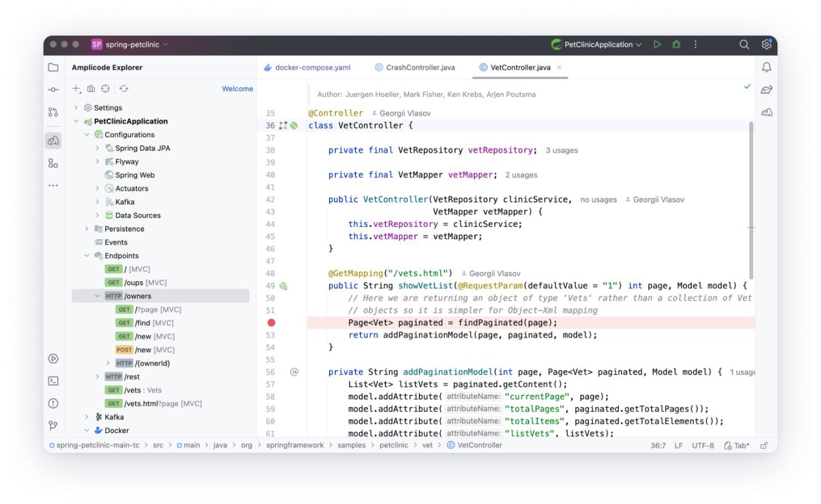Refresh the Amplicode Explorer with the reload icon
The width and height of the screenshot is (821, 504).
pos(124,88)
